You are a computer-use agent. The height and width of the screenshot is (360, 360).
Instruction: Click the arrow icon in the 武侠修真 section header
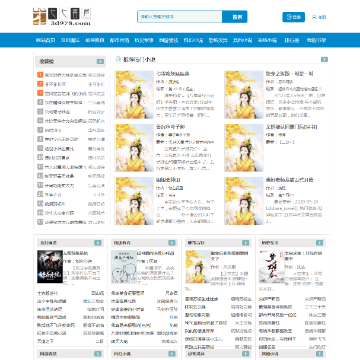[x=172, y=243]
